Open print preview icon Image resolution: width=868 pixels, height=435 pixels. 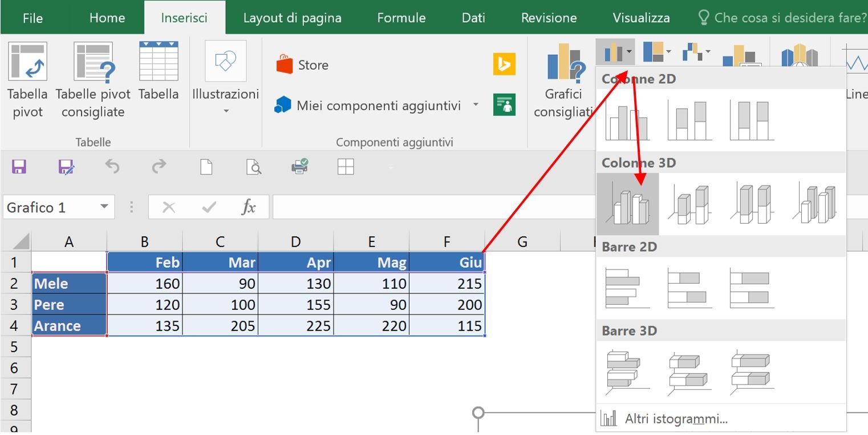pos(253,167)
